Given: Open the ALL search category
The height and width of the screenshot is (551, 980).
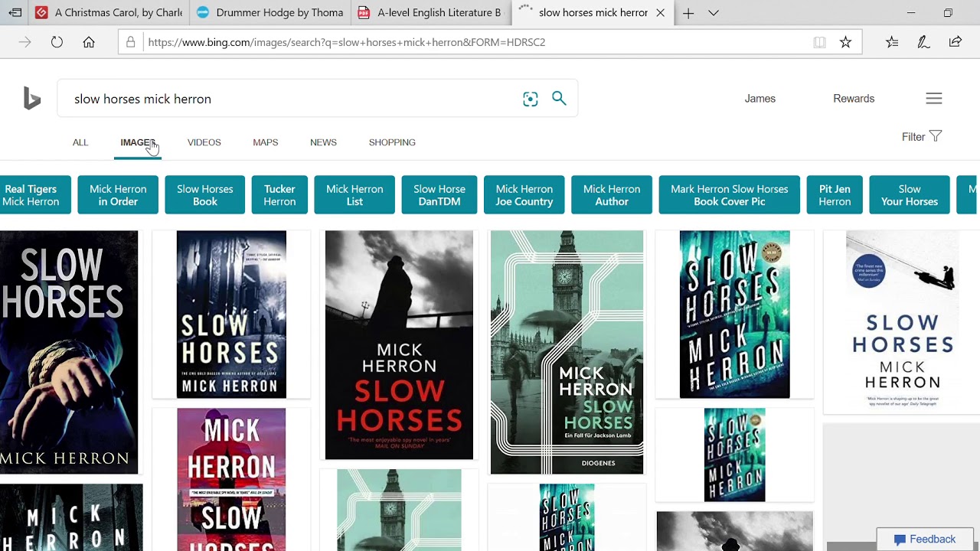Looking at the screenshot, I should click(80, 142).
